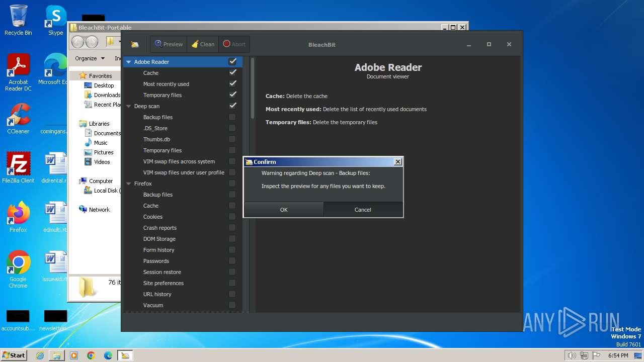Viewport: 644px width, 362px height.
Task: Open the issueaid document on desktop
Action: click(x=55, y=266)
